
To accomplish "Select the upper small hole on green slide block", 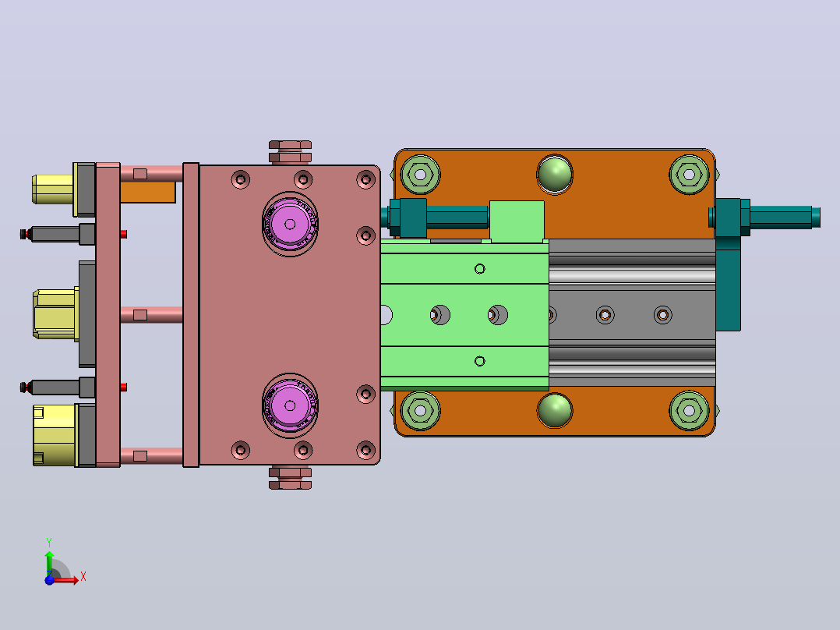I will [480, 269].
